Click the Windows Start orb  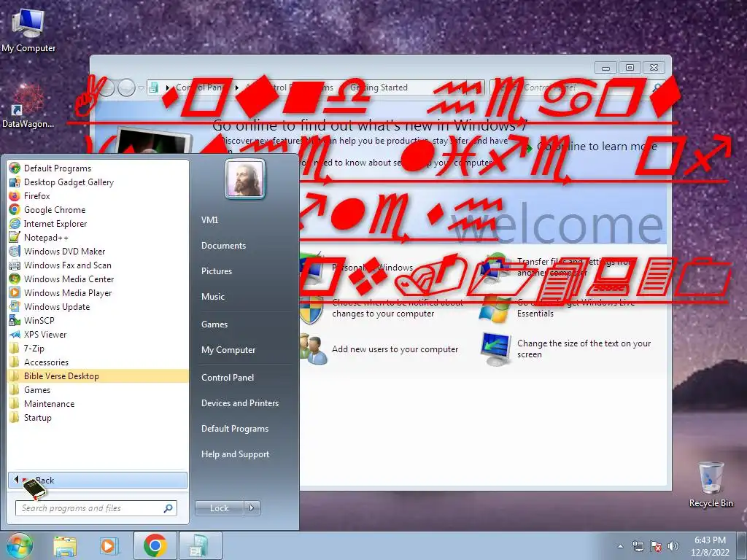coord(19,545)
